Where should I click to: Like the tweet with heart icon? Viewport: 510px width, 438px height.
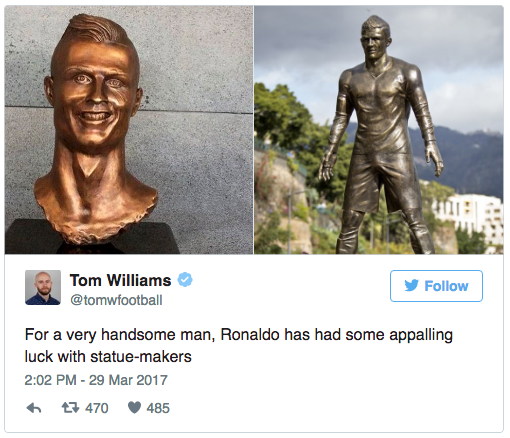click(x=135, y=408)
